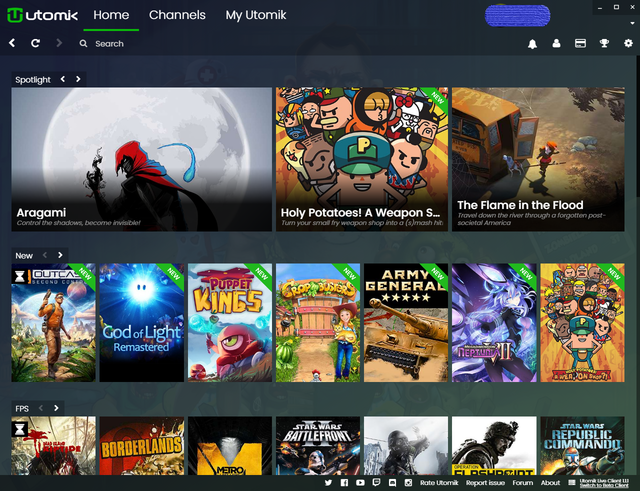The width and height of the screenshot is (640, 491).
Task: Click the blurred username badge
Action: (x=517, y=16)
